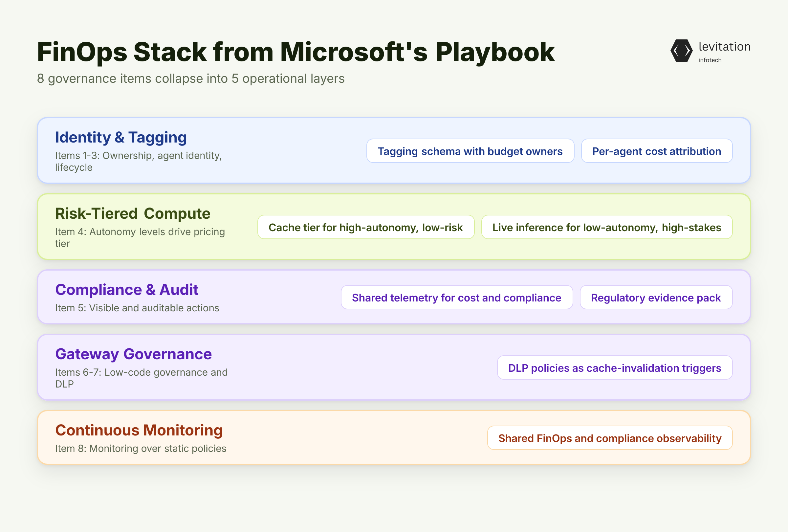This screenshot has height=532, width=788.
Task: Select the 'Continuous Monitoring' heading
Action: click(139, 430)
